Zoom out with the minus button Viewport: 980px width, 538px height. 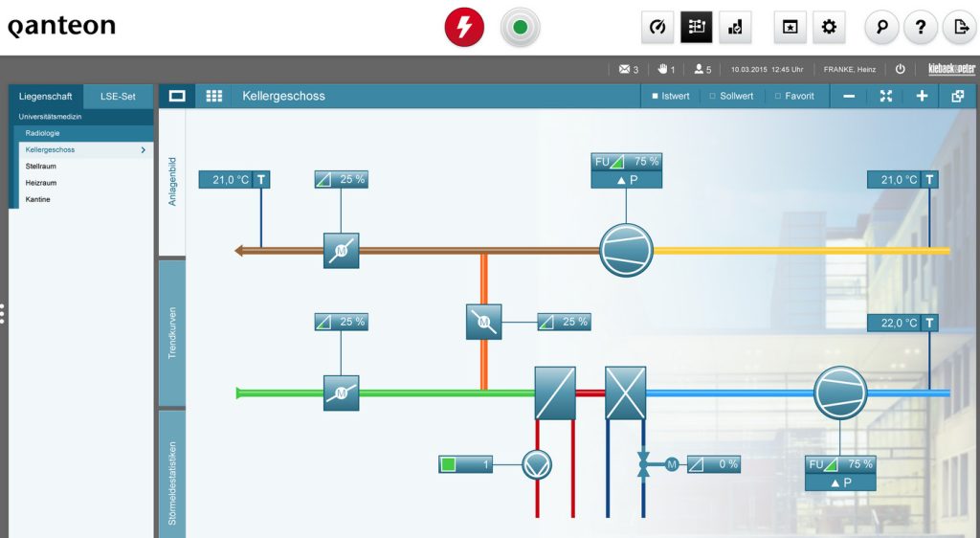849,96
